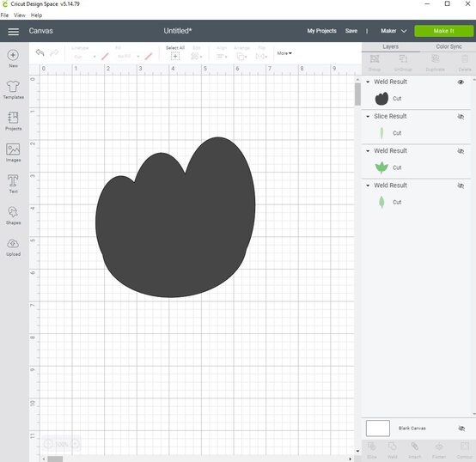This screenshot has width=476, height=462.
Task: Open the Shapes menu
Action: click(13, 216)
